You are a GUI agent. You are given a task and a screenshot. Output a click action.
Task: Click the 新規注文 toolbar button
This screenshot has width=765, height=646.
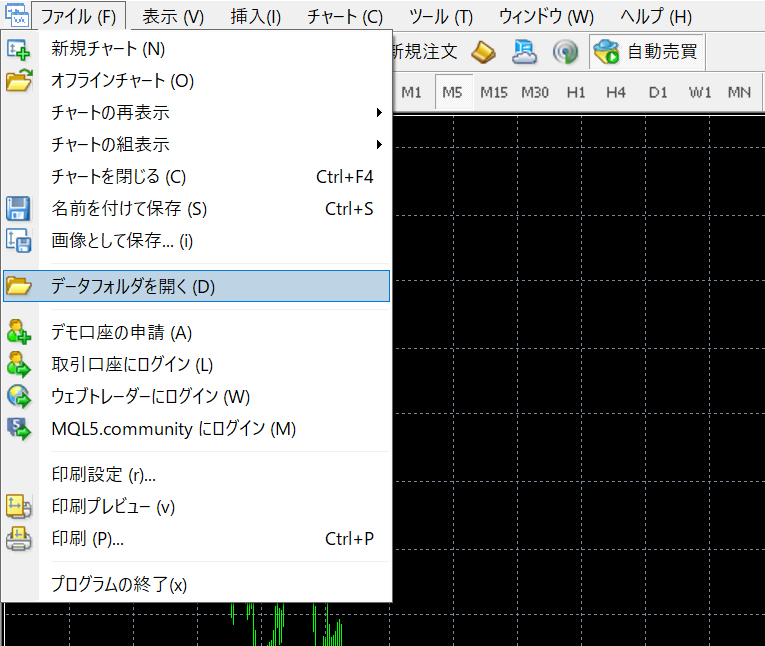425,51
